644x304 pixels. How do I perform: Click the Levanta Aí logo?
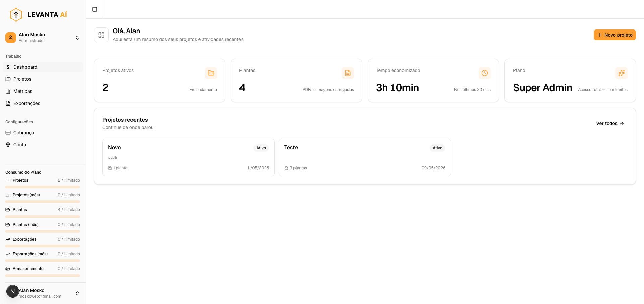(38, 15)
